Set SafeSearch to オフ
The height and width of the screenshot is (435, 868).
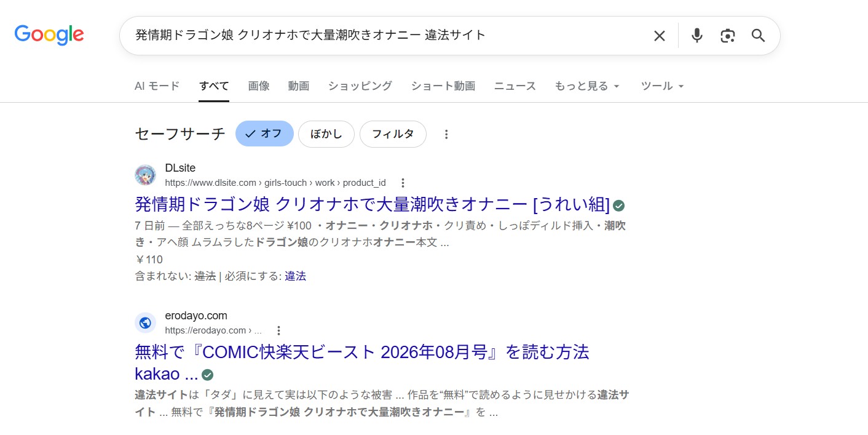coord(264,134)
